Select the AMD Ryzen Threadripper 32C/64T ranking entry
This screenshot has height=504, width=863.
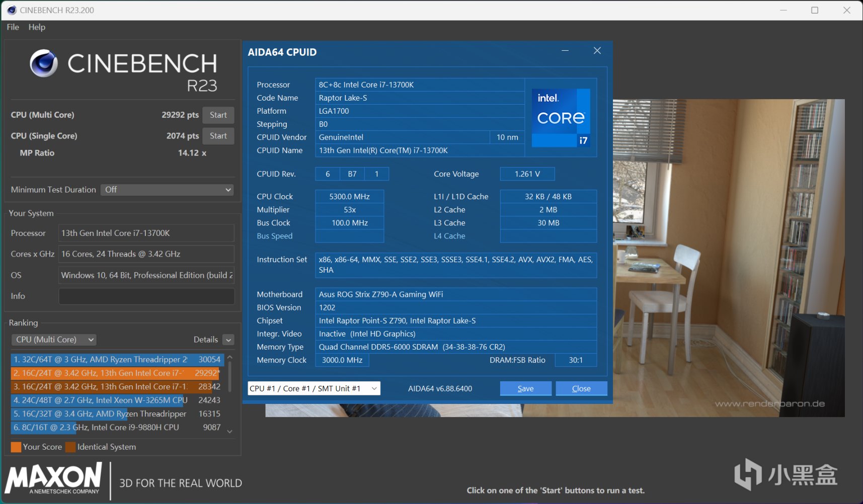tap(116, 359)
